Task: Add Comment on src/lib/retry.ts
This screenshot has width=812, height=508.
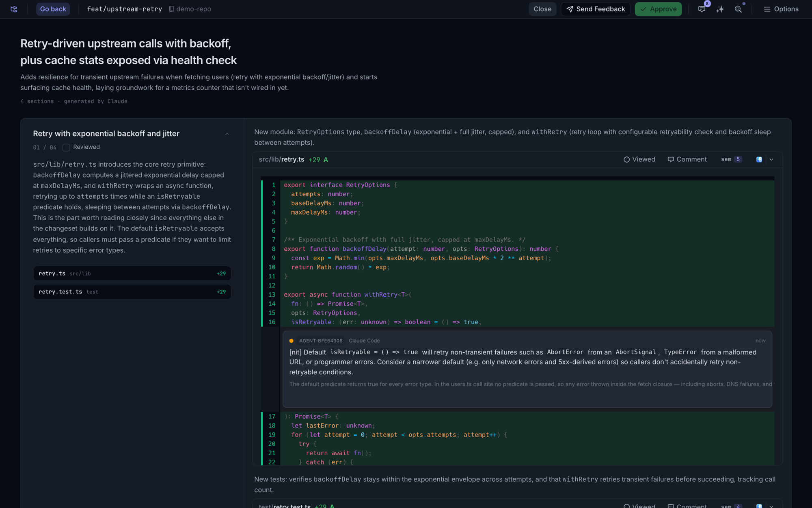Action: 687,159
